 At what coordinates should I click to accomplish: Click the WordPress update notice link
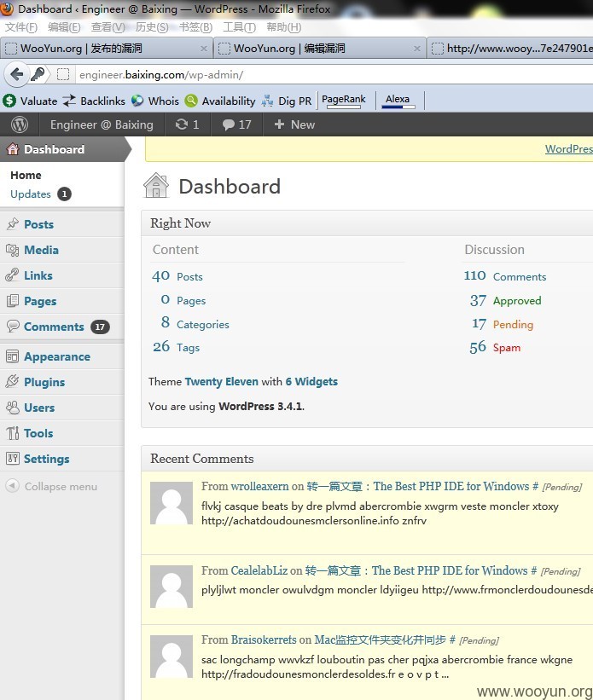[569, 148]
